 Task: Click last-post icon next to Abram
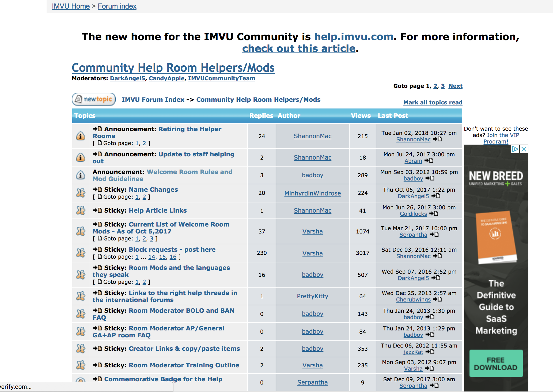429,161
